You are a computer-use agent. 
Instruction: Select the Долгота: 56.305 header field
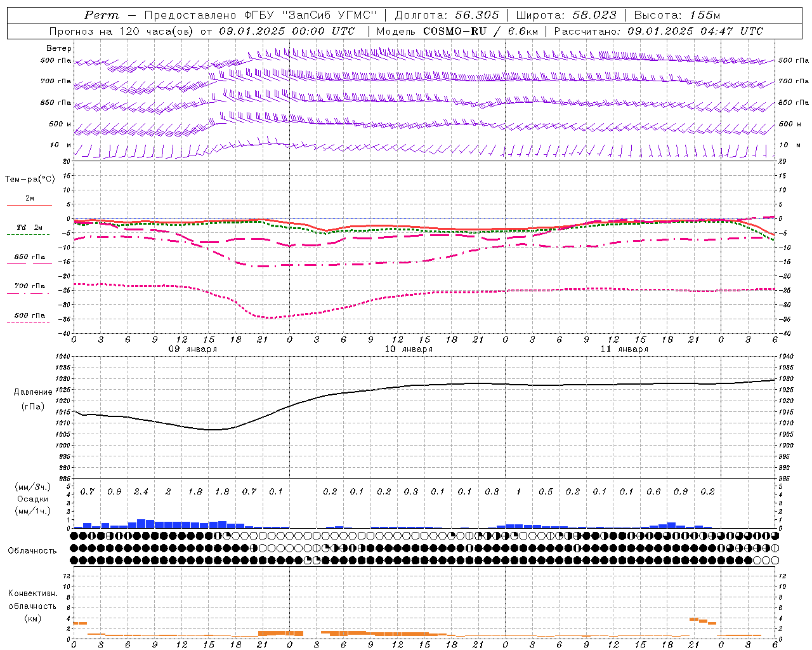447,15
